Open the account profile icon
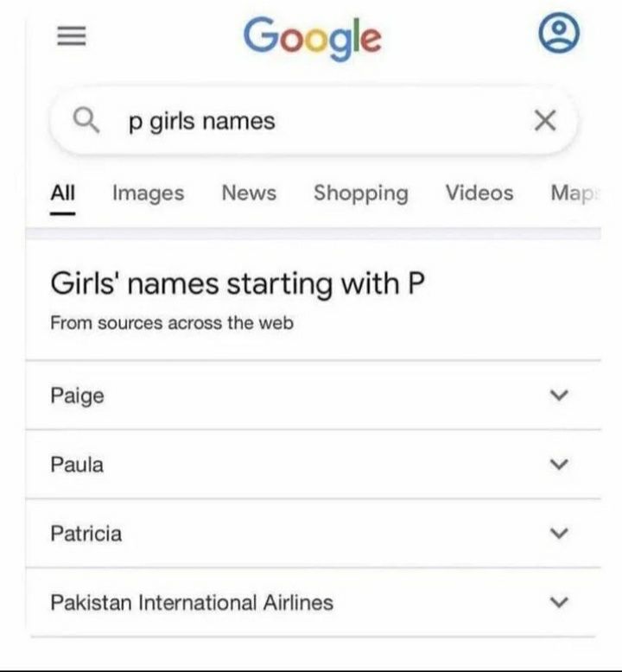This screenshot has width=622, height=672. pyautogui.click(x=558, y=35)
